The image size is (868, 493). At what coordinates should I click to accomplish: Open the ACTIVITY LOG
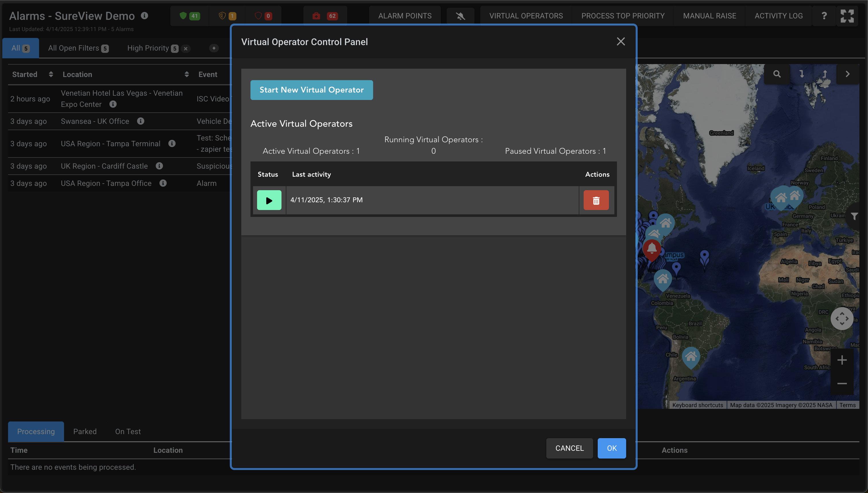778,16
